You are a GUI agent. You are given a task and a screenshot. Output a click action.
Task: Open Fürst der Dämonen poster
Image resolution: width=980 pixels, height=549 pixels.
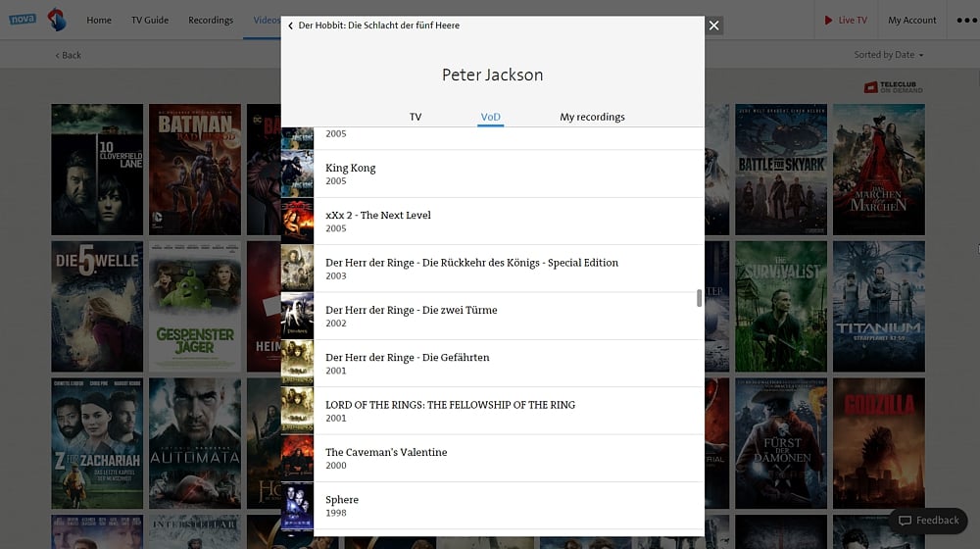tap(781, 443)
